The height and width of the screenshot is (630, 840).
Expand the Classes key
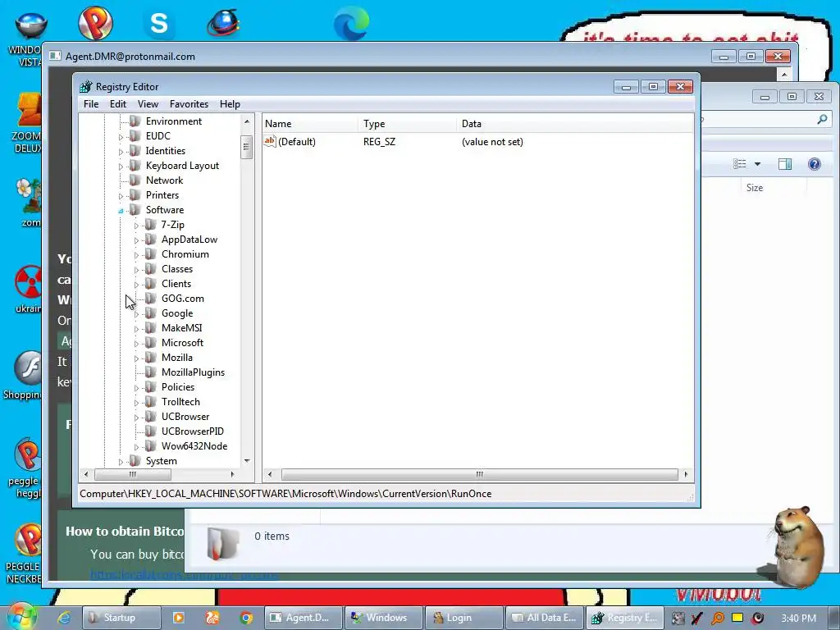click(x=136, y=270)
